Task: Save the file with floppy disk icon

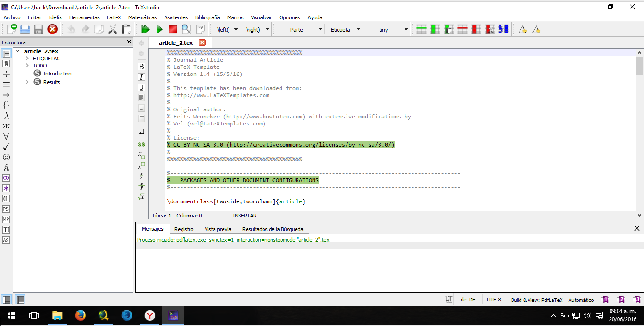Action: pyautogui.click(x=39, y=29)
